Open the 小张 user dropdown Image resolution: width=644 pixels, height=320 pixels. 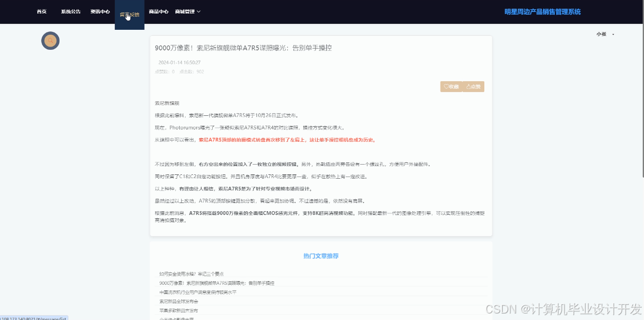pos(606,35)
